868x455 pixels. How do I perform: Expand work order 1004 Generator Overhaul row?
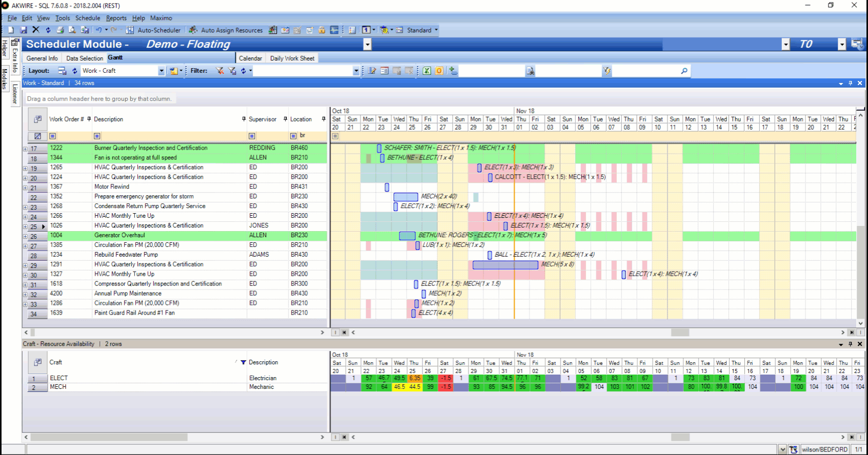coord(25,237)
